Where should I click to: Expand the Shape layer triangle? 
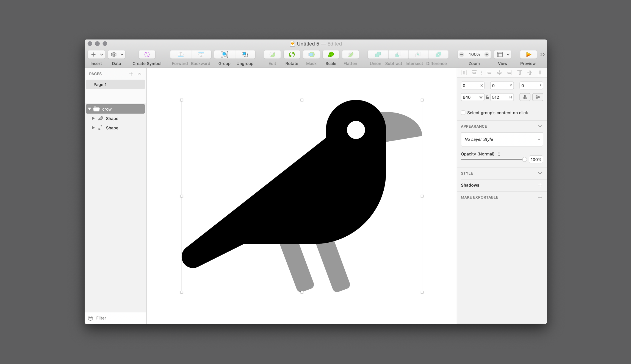[93, 118]
